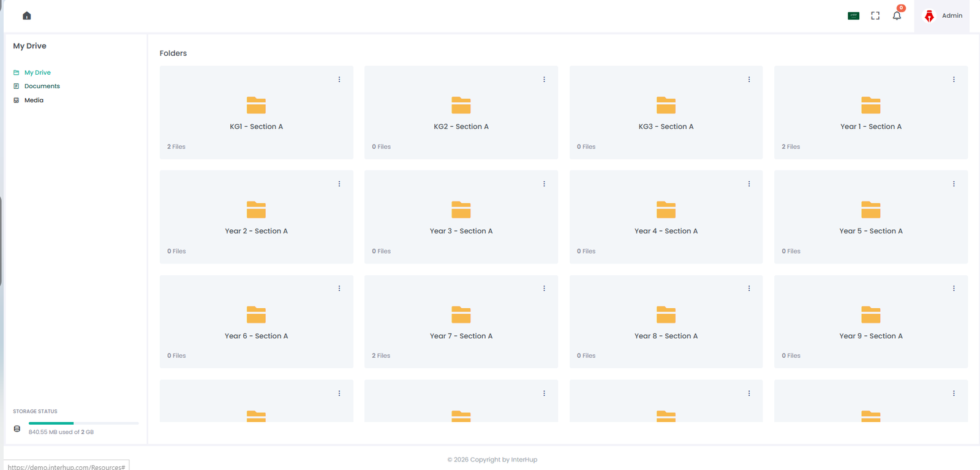The image size is (980, 470).
Task: Open options menu for Year 9 - Section A
Action: (x=954, y=289)
